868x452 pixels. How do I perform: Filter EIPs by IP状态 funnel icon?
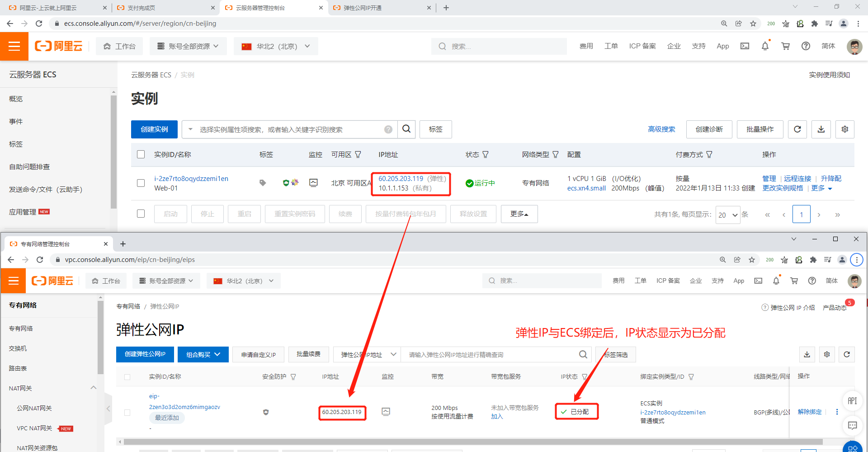point(585,377)
